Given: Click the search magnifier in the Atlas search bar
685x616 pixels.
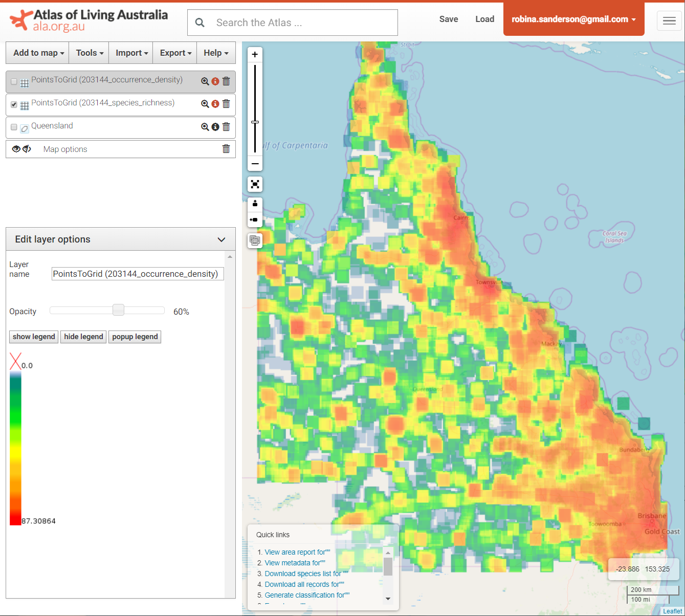Looking at the screenshot, I should click(200, 23).
